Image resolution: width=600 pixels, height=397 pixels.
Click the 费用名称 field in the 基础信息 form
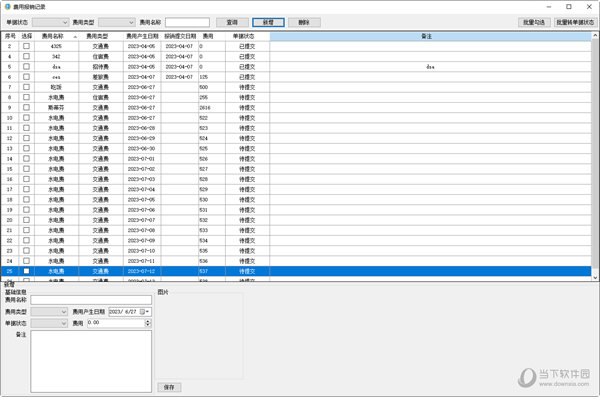tap(91, 300)
